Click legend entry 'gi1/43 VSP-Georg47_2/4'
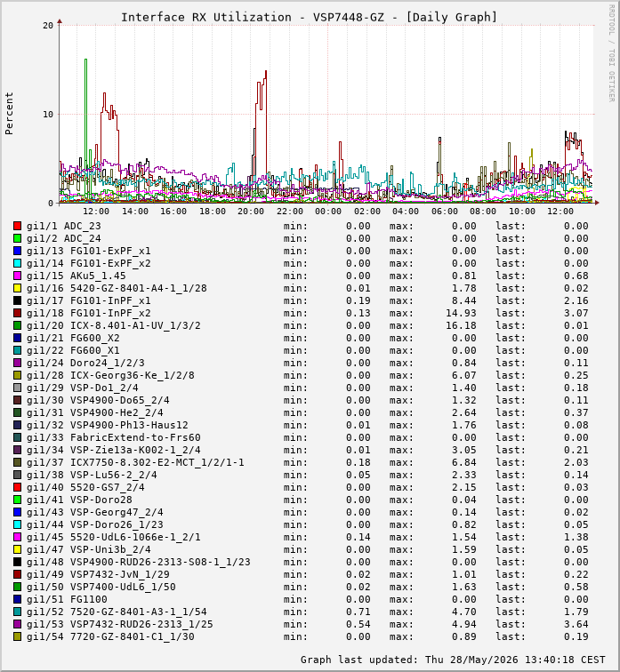Viewport: 620px width, 672px height. tap(95, 512)
